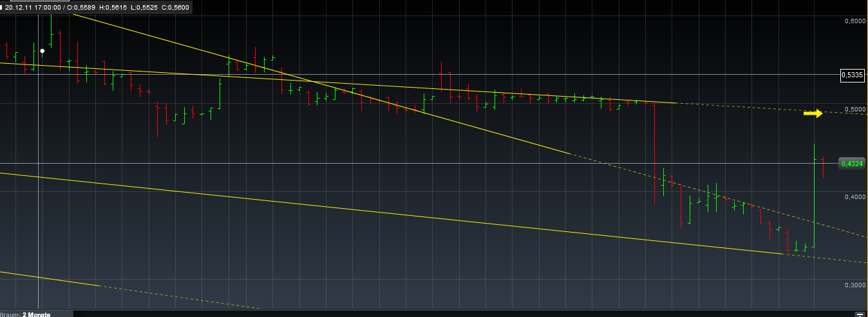Click the collapse icon in bottom-right corner
The image size is (868, 317).
[859, 314]
